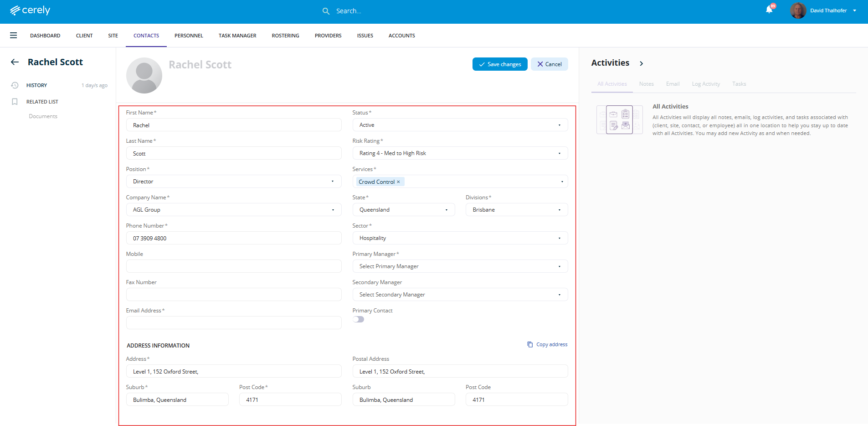868x426 pixels.
Task: Click Rachel Scott's avatar placeholder
Action: (144, 75)
